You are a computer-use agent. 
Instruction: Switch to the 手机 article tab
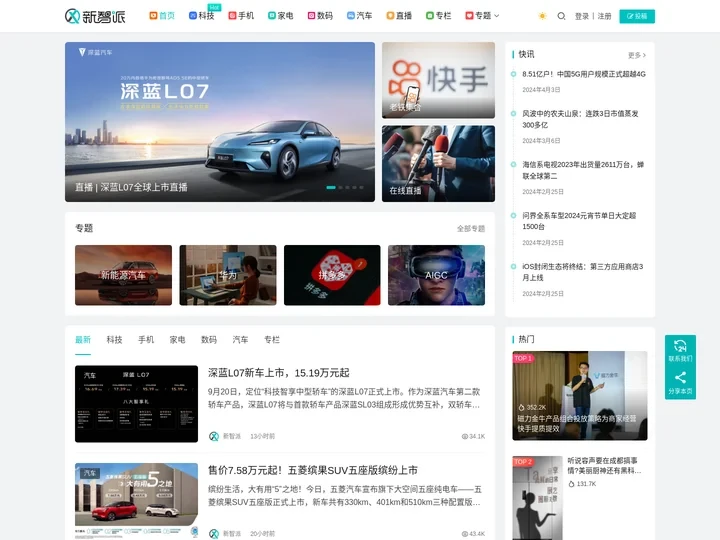(146, 340)
